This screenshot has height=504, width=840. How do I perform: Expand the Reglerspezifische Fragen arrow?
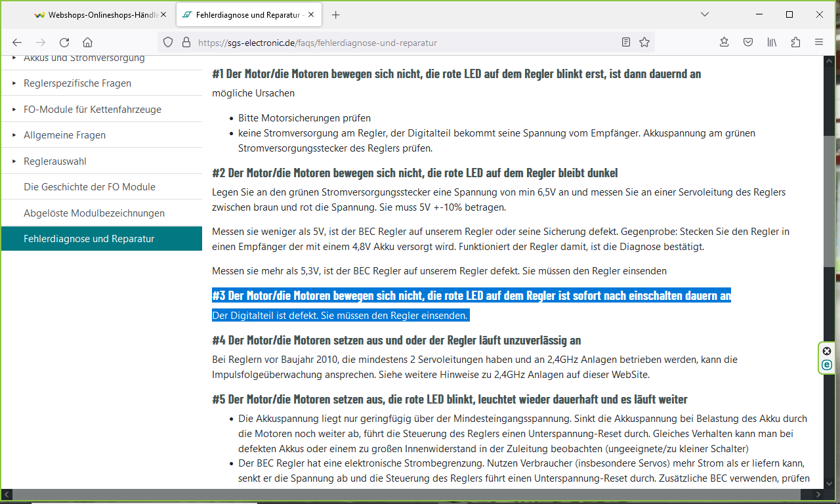14,83
